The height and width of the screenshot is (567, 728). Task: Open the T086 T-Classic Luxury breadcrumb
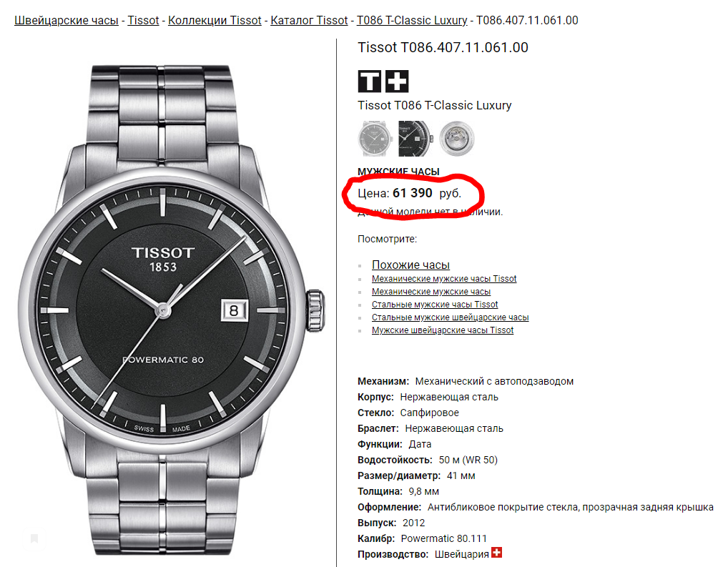pyautogui.click(x=412, y=21)
